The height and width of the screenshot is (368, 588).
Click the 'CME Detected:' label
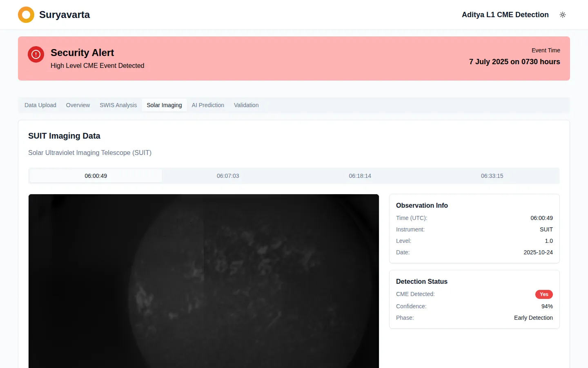click(x=415, y=294)
